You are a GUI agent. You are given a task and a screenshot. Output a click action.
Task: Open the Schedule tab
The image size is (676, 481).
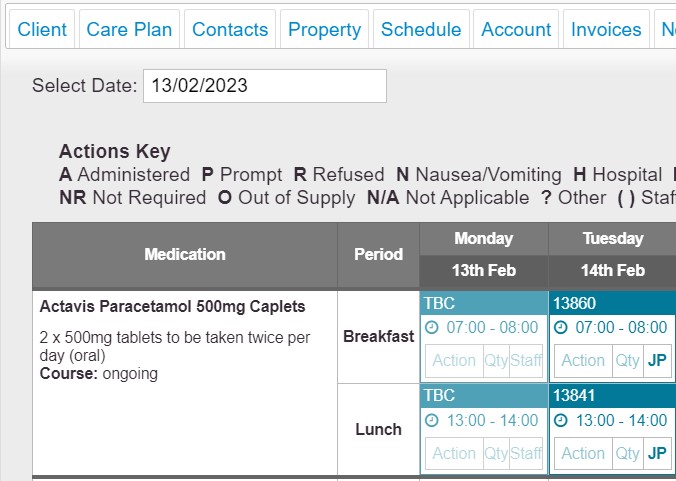pyautogui.click(x=421, y=29)
